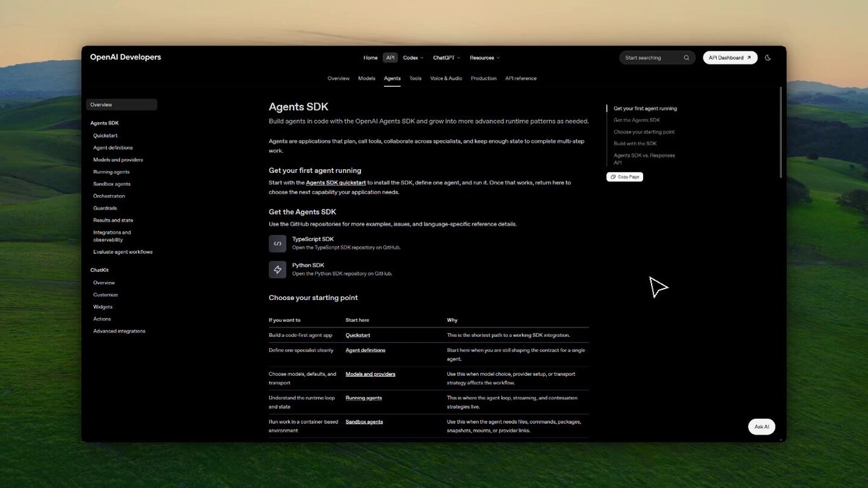Open the API Dashboard button
868x488 pixels.
tap(730, 58)
